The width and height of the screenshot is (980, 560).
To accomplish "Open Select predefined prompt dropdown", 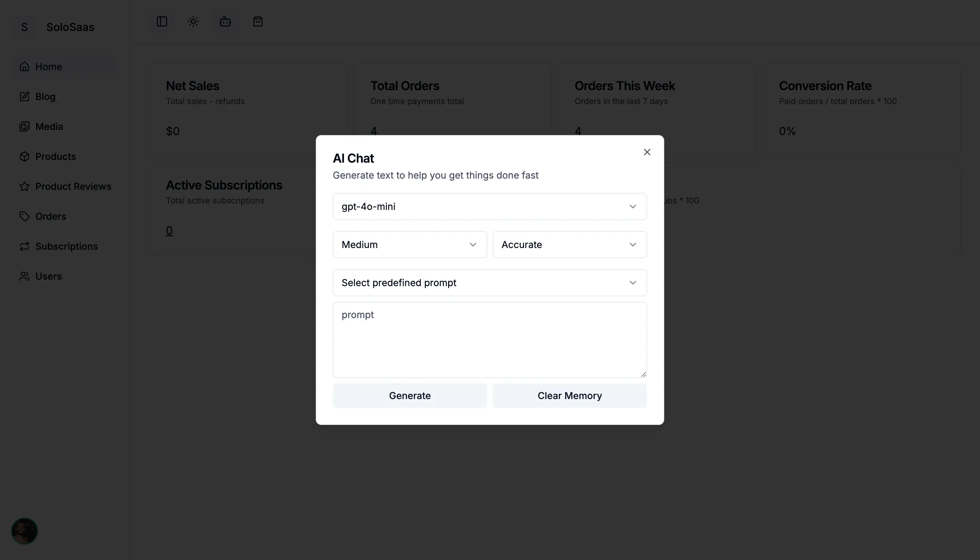I will (x=490, y=283).
